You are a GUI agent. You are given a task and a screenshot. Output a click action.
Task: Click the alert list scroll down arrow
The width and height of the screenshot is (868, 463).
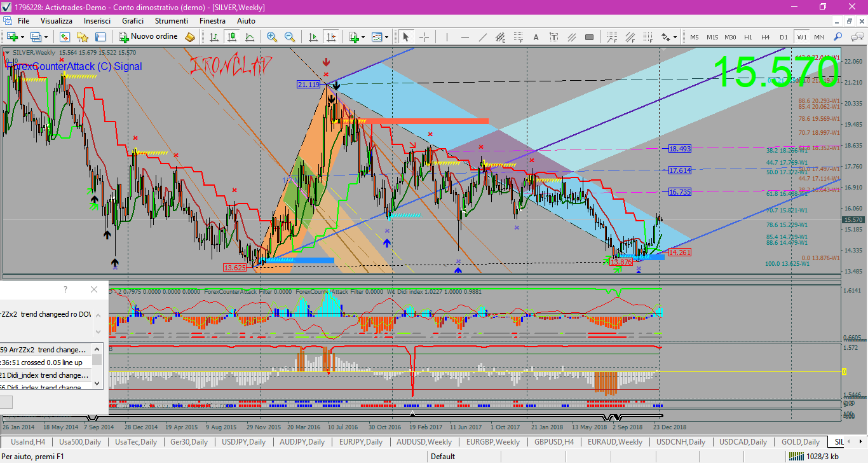click(97, 383)
